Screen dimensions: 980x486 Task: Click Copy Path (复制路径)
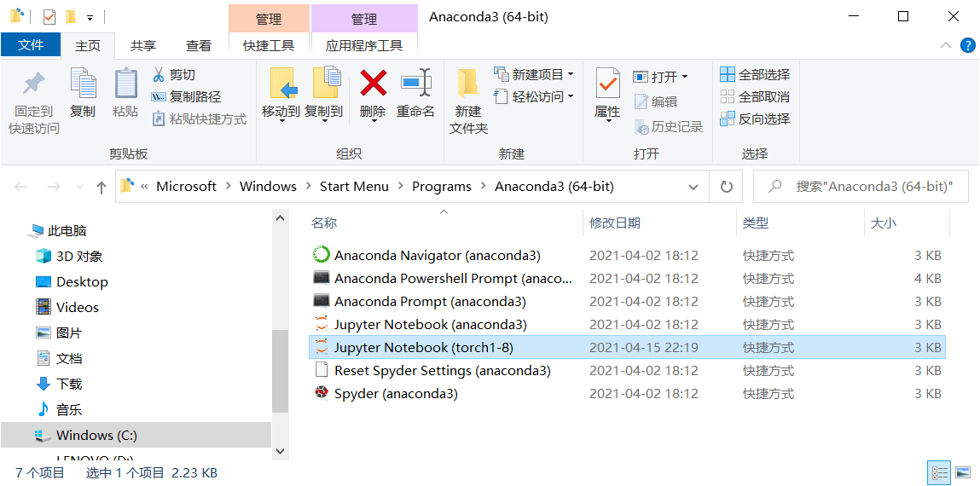[x=186, y=97]
